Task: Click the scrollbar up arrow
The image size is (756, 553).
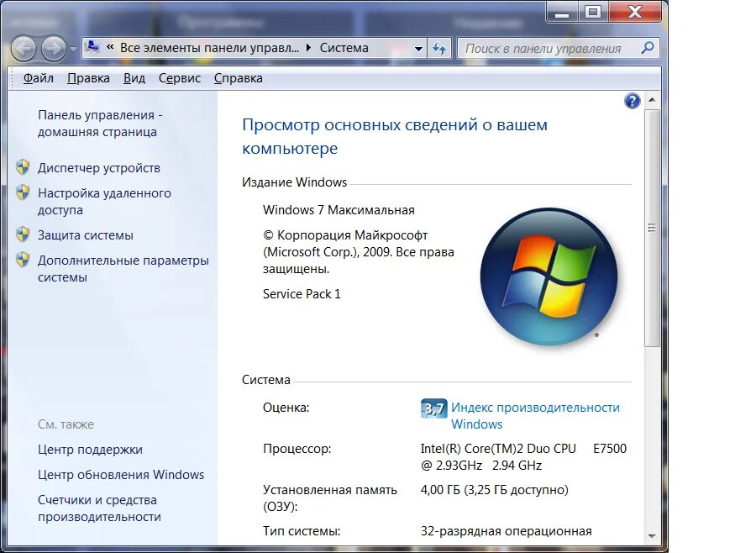Action: point(652,100)
